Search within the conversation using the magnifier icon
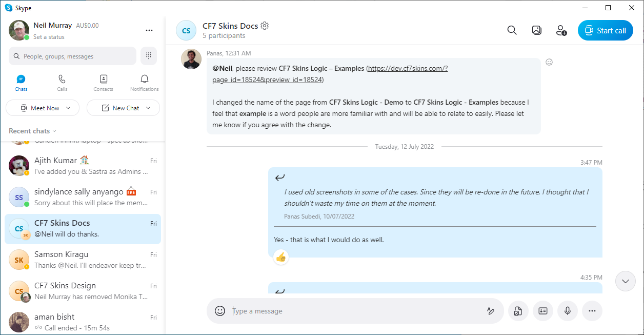This screenshot has width=644, height=335. pos(512,30)
